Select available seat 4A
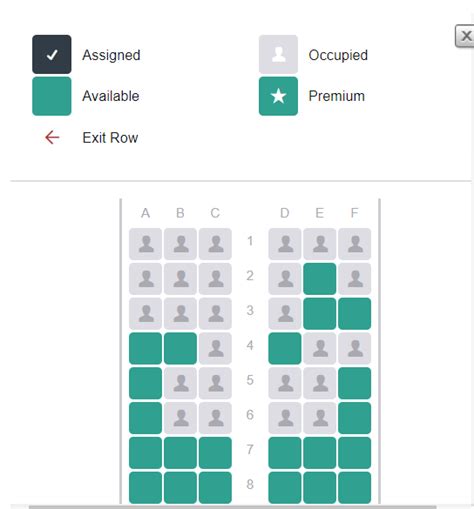The height and width of the screenshot is (509, 474). (145, 348)
